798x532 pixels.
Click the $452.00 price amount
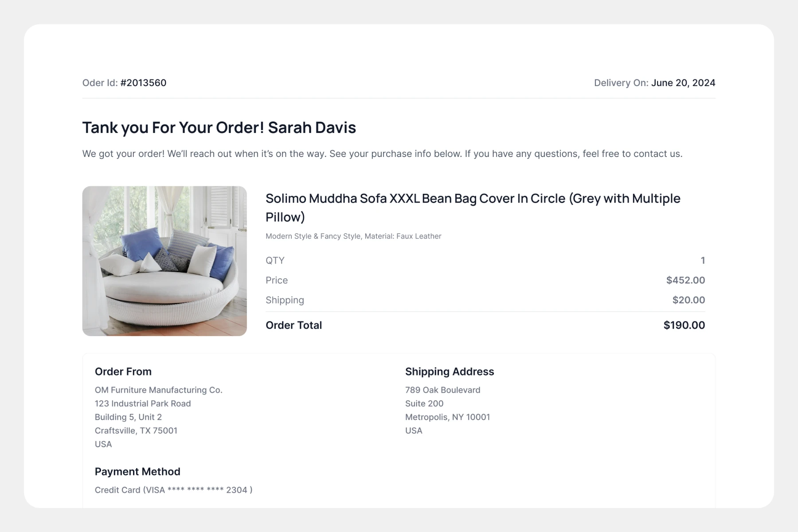pos(685,280)
